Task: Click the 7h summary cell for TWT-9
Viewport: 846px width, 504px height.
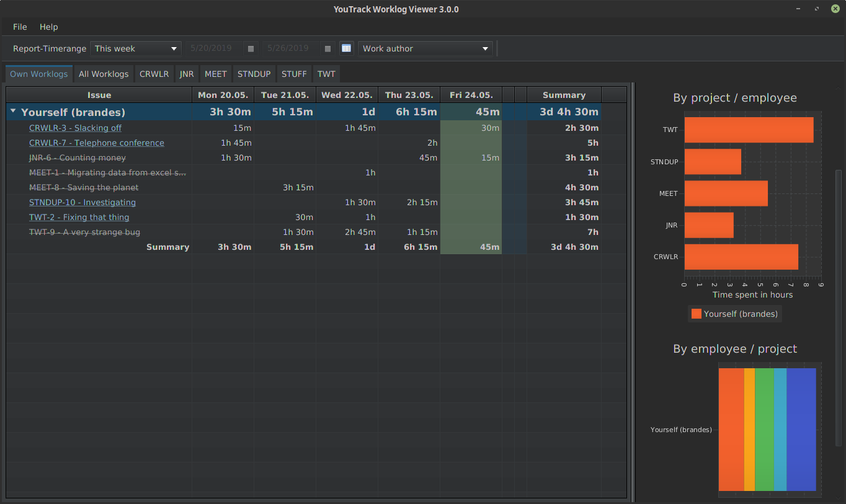Action: [x=564, y=232]
